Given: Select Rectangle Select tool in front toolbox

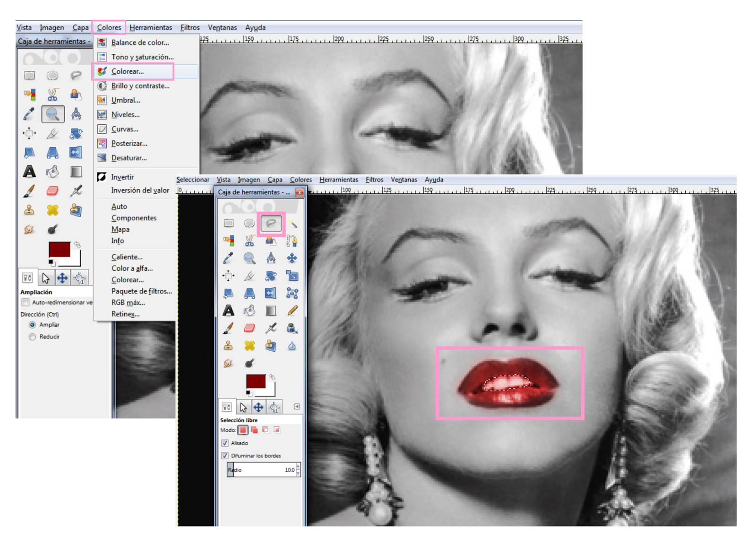Looking at the screenshot, I should click(229, 223).
